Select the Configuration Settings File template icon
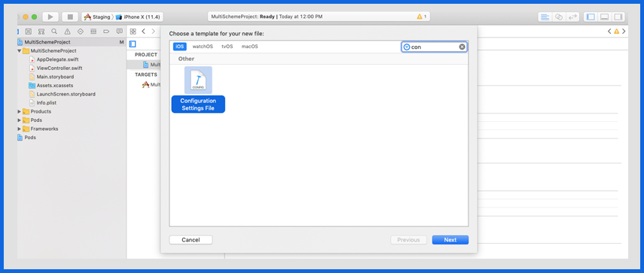Viewport: 644px width, 273px height. (x=198, y=80)
